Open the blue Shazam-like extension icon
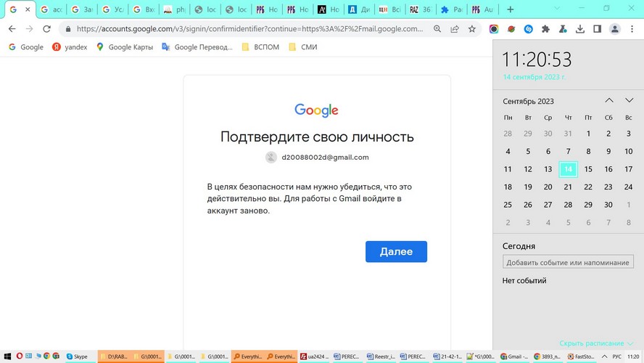This screenshot has height=363, width=644. 528,29
